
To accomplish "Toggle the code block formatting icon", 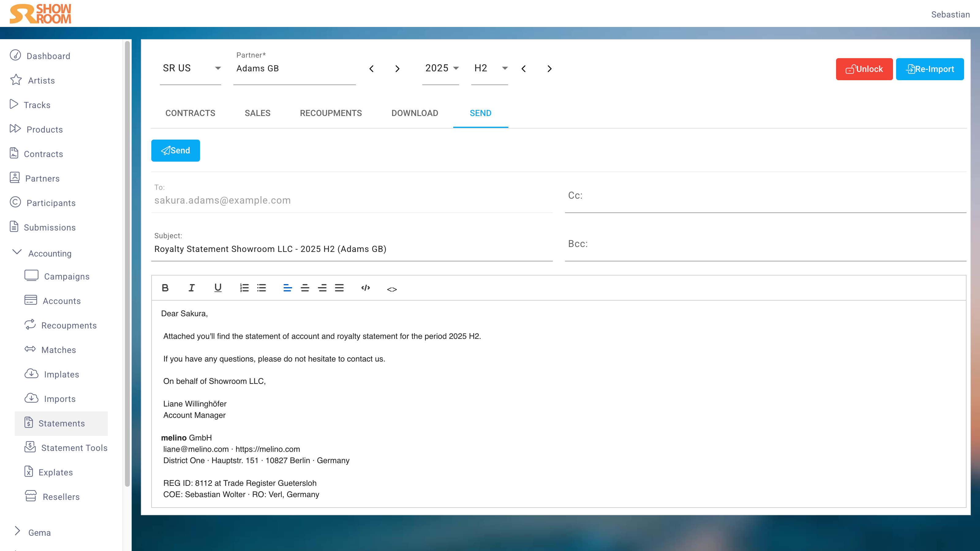I will point(365,288).
